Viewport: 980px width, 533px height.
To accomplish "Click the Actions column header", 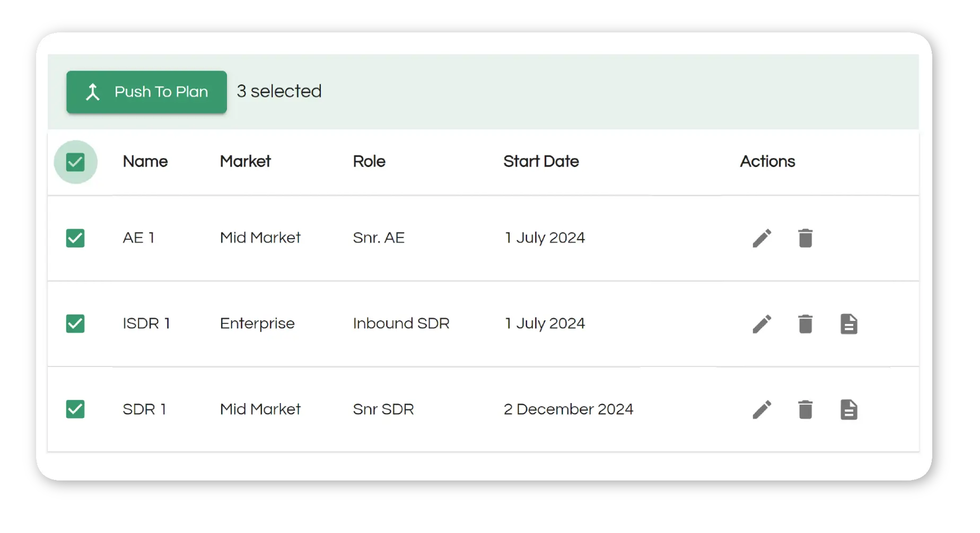I will [x=767, y=162].
